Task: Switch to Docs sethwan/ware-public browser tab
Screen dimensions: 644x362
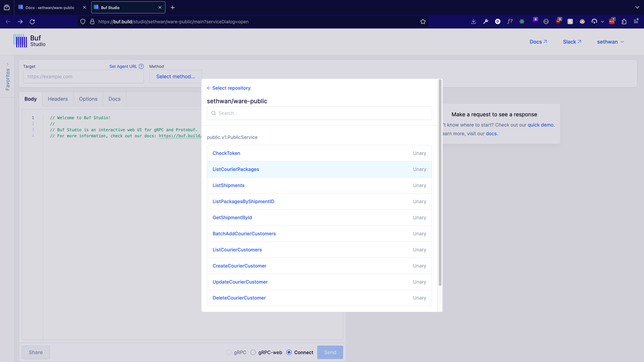Action: tap(50, 8)
